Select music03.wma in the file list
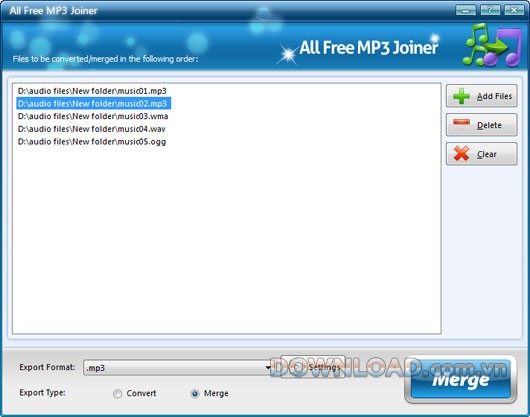The height and width of the screenshot is (417, 530). [x=93, y=116]
